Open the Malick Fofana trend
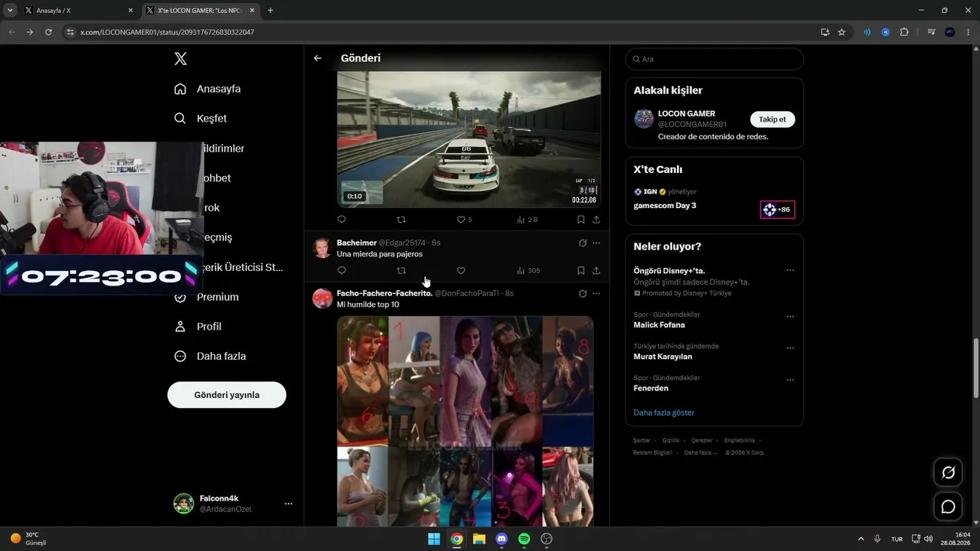980x551 pixels. [659, 324]
